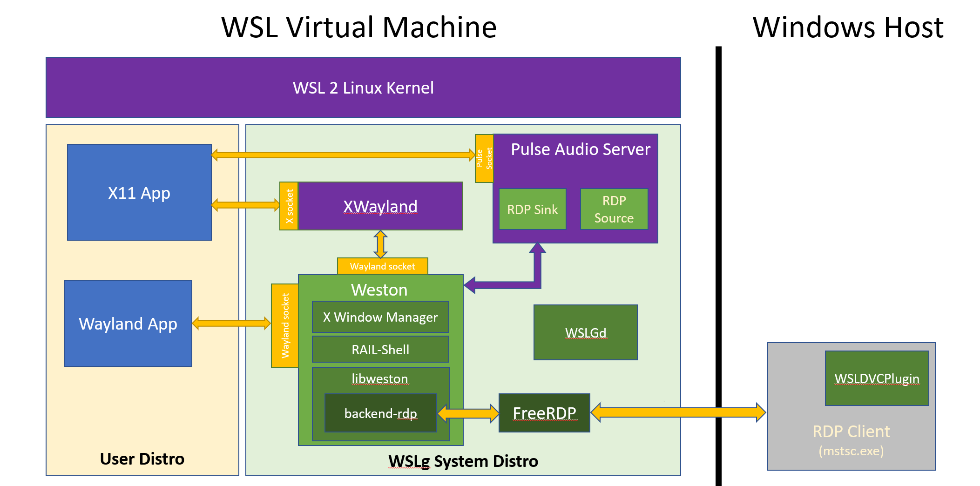Select the horizontal Wayland socket label
This screenshot has width=980, height=486.
pos(382,266)
